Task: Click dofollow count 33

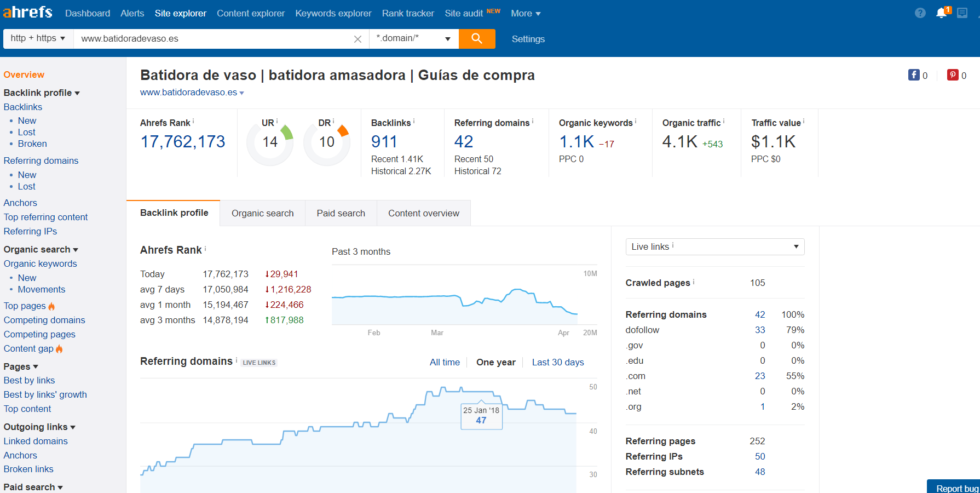Action: pyautogui.click(x=760, y=330)
